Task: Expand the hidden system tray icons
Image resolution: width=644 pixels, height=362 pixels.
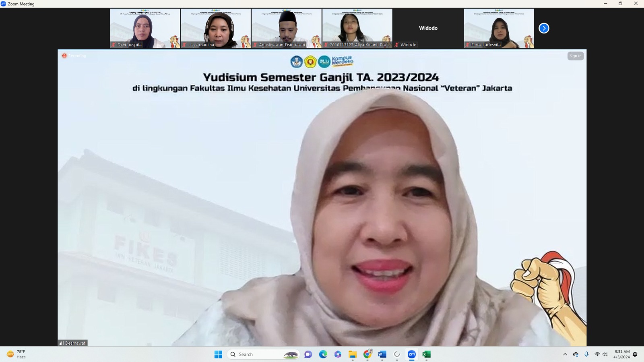Action: point(565,354)
